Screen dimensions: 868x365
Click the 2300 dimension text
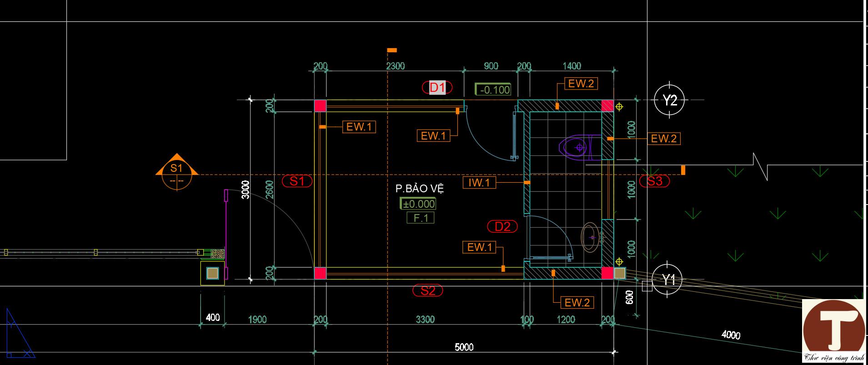tap(395, 66)
